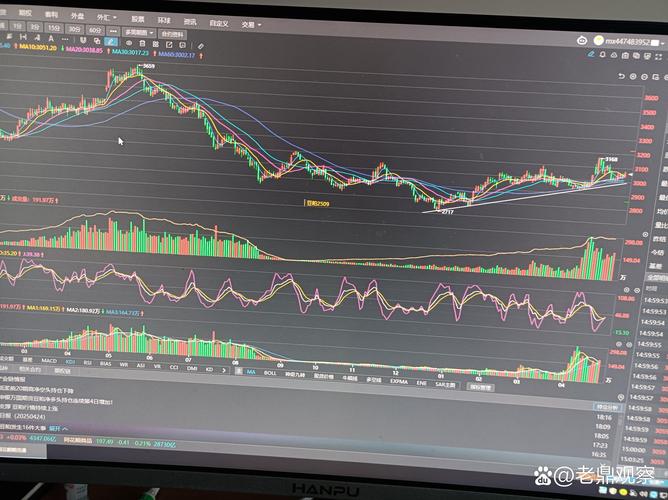
Task: Click the 指标管理 button
Action: (x=481, y=387)
